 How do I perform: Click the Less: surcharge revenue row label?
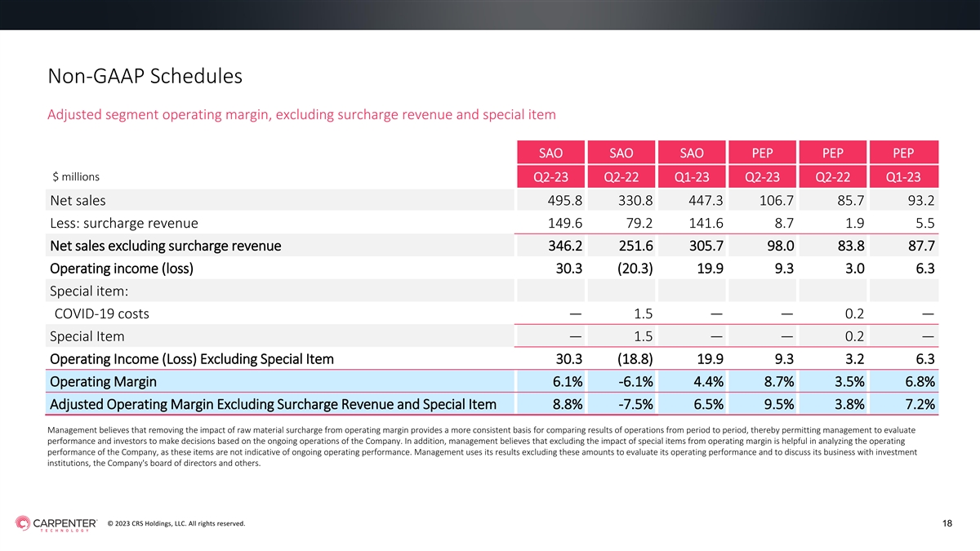(x=123, y=223)
